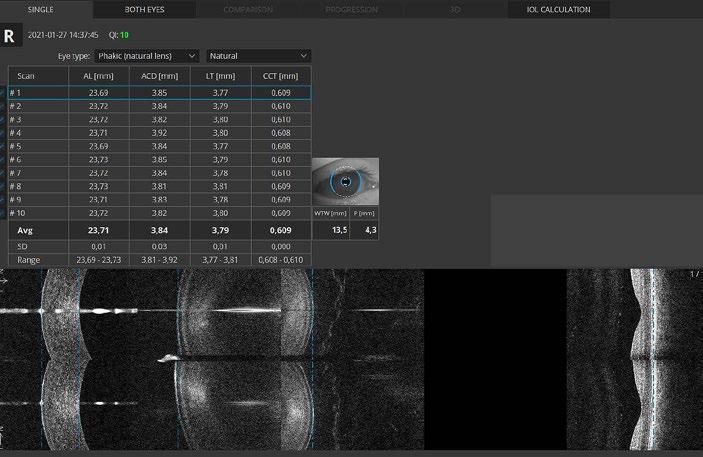Open the IOL CALCULATION tab

559,9
